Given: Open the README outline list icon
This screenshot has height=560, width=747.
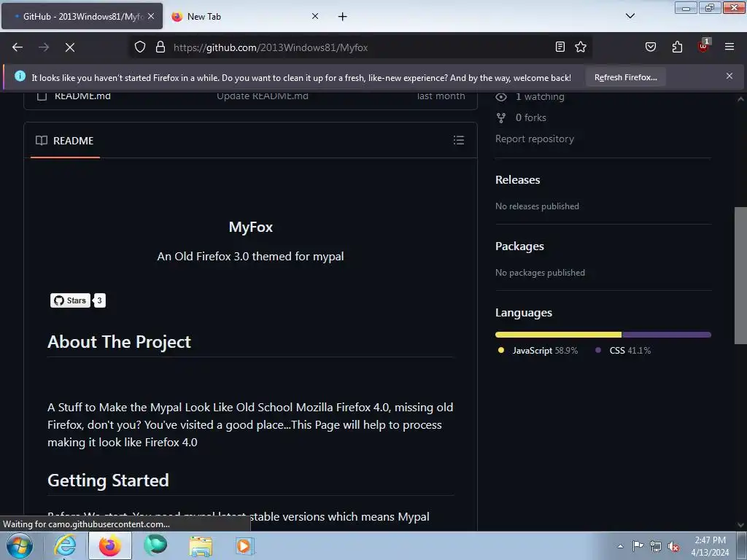Looking at the screenshot, I should [x=459, y=140].
